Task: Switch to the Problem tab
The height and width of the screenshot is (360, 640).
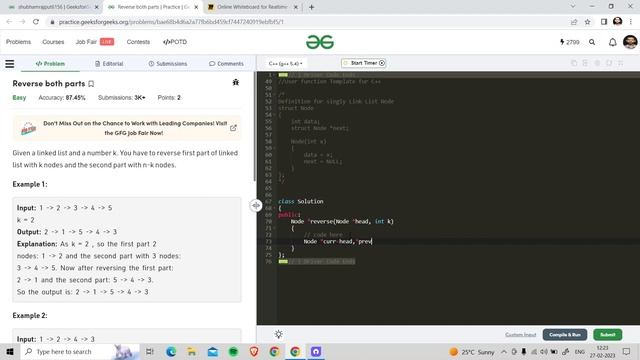Action: pyautogui.click(x=50, y=64)
